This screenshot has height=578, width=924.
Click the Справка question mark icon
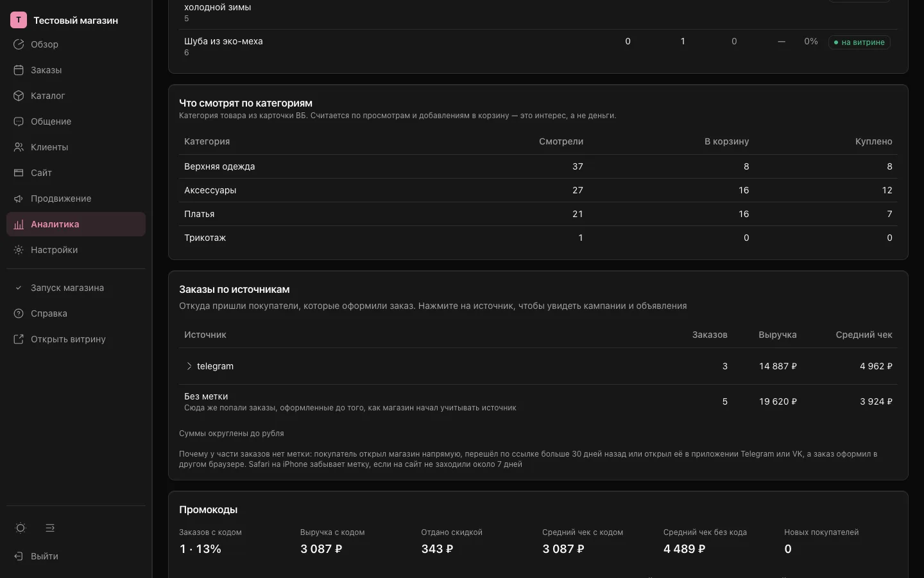click(x=19, y=313)
